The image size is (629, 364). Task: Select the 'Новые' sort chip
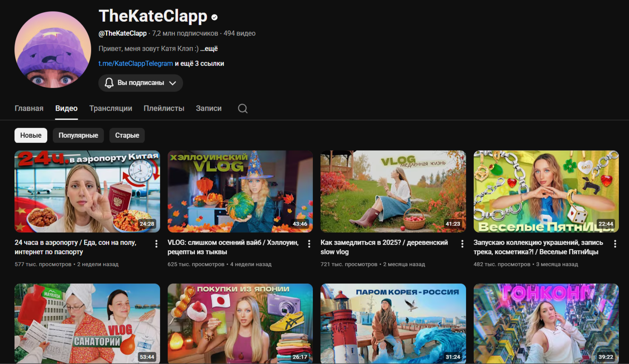coord(31,135)
